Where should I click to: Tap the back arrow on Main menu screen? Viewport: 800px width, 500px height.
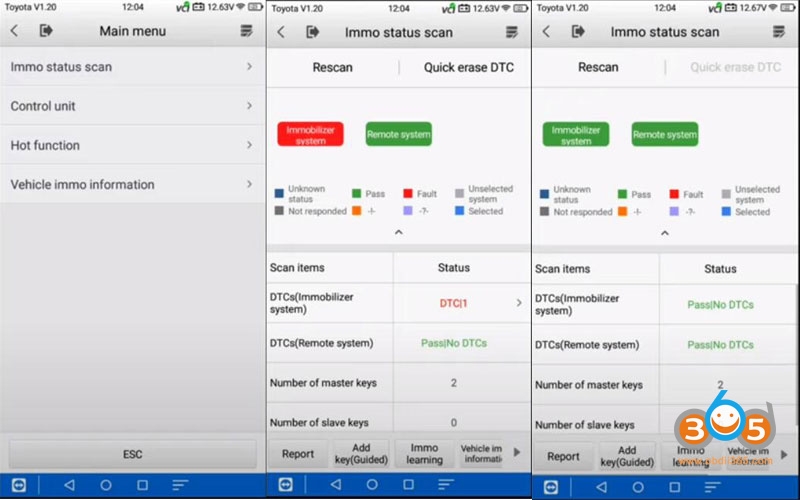click(14, 31)
